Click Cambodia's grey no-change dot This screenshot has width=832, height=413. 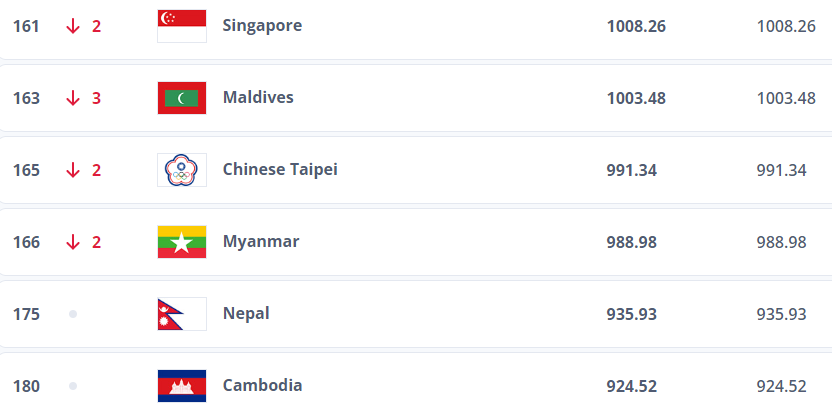73,386
